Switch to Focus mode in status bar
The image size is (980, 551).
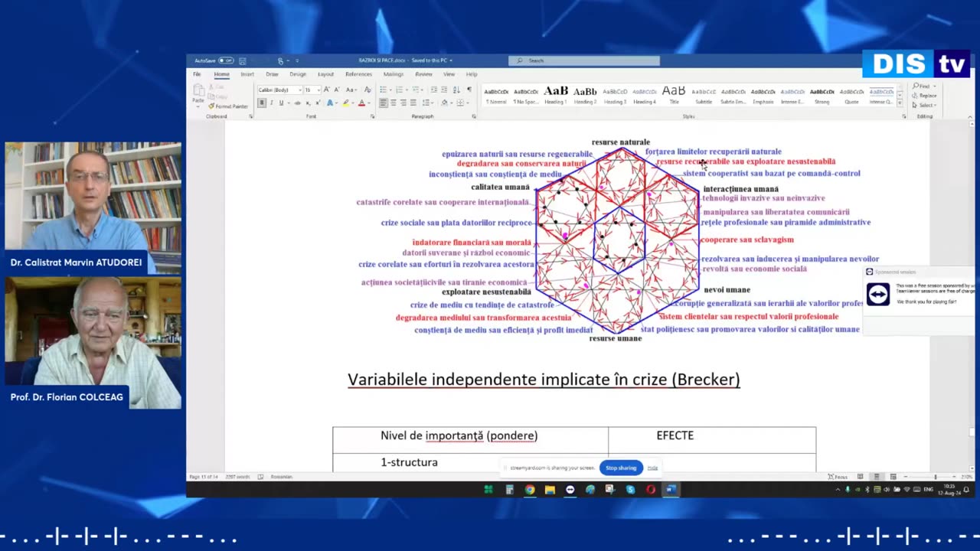pos(838,477)
